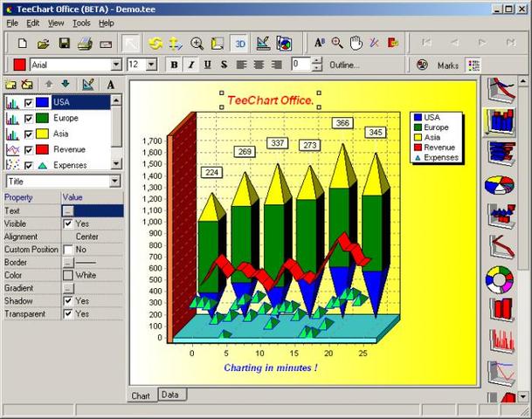Toggle the Visible Yes checkbox
This screenshot has width=532, height=419.
(68, 223)
